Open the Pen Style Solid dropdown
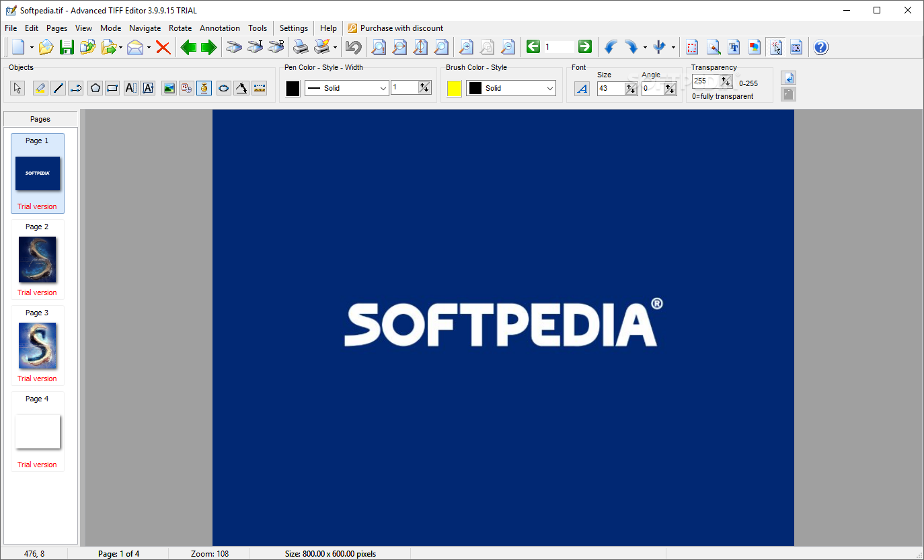The image size is (924, 560). 347,88
